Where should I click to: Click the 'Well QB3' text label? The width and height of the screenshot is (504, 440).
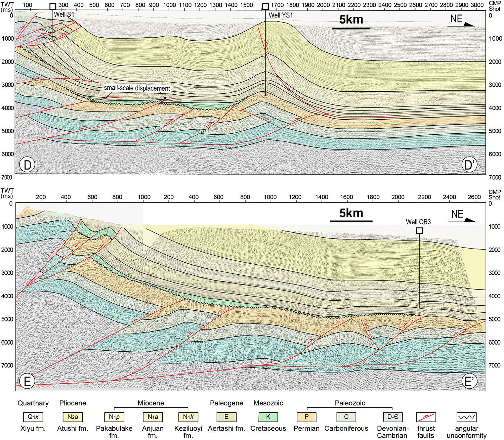coord(418,222)
